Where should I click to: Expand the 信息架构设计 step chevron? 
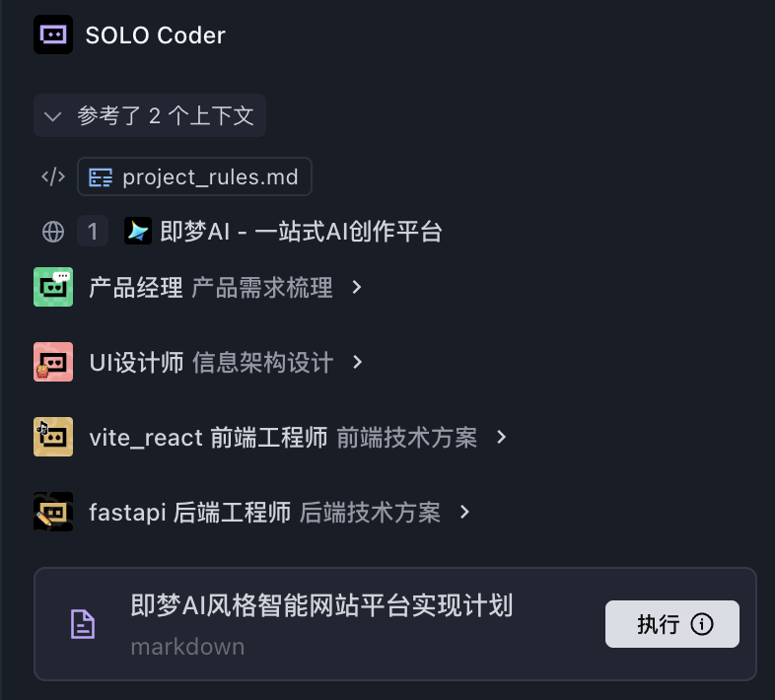point(358,362)
